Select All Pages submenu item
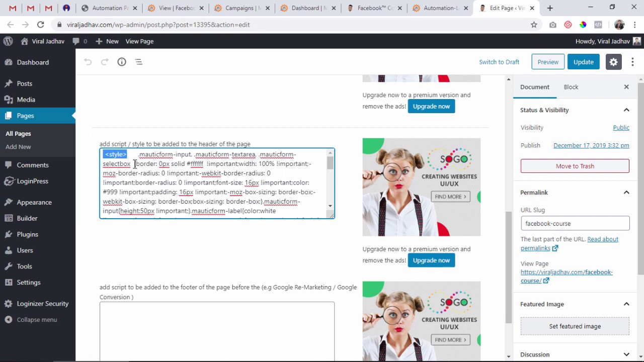This screenshot has width=644, height=362. click(x=18, y=134)
